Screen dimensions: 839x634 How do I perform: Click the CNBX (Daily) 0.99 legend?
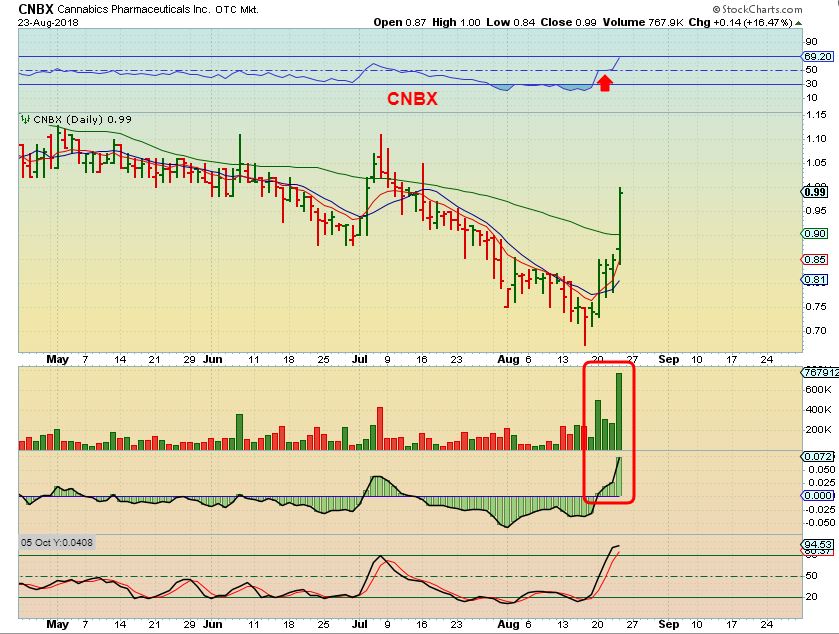(x=82, y=119)
